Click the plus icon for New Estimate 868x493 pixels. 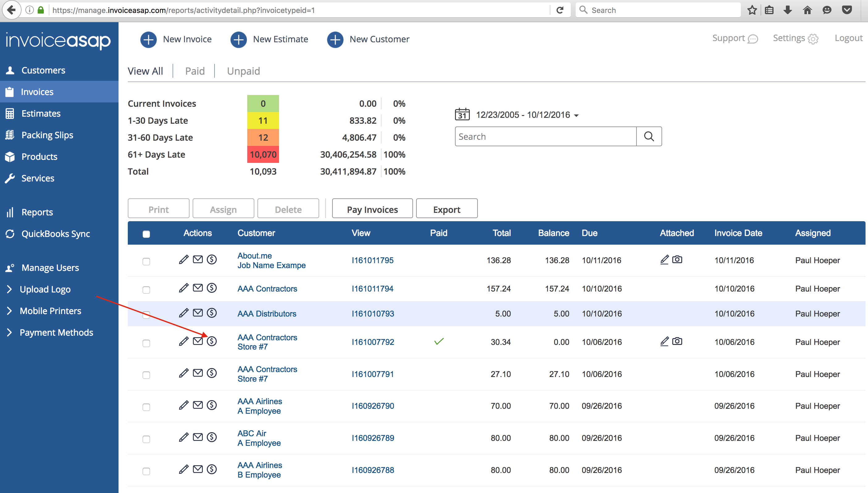239,39
